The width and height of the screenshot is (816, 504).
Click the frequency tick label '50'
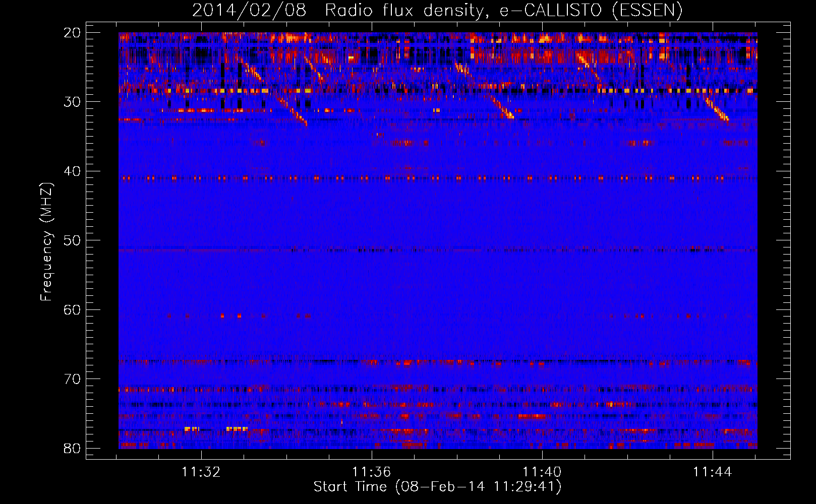tap(72, 240)
